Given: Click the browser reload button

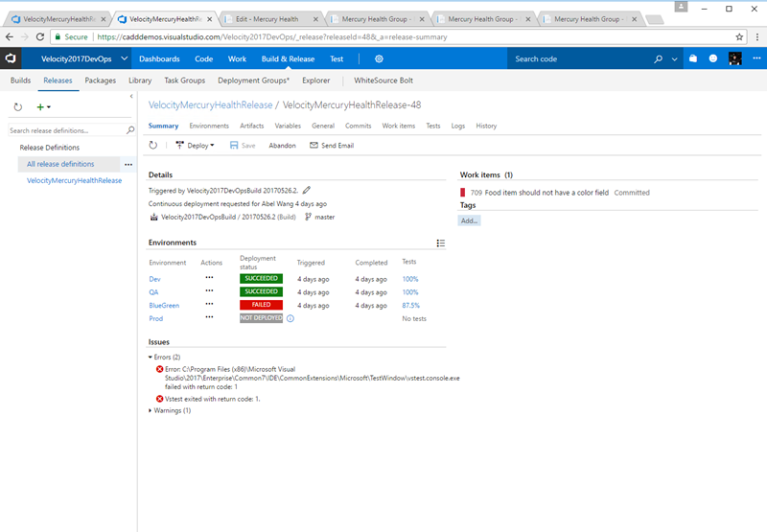Looking at the screenshot, I should pyautogui.click(x=40, y=36).
